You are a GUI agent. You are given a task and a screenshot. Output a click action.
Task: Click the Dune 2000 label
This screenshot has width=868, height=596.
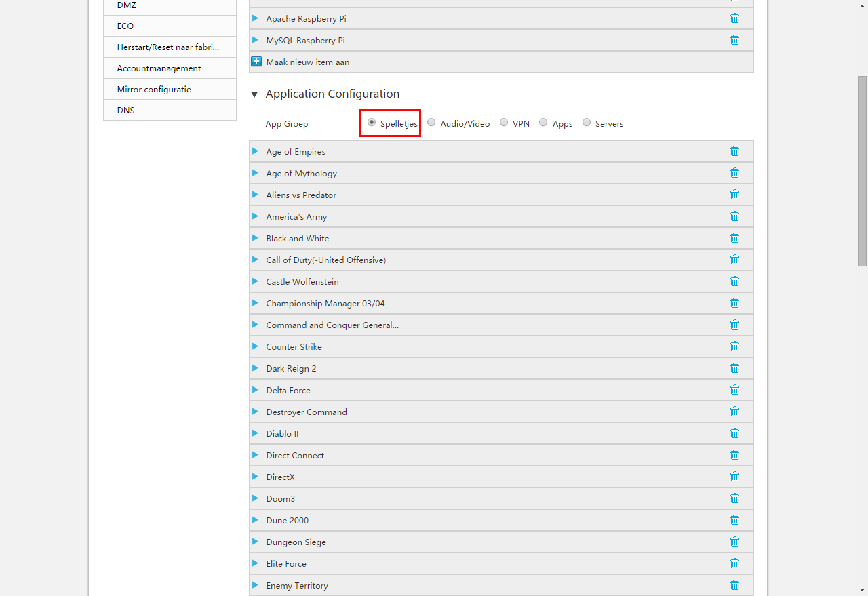coord(288,521)
